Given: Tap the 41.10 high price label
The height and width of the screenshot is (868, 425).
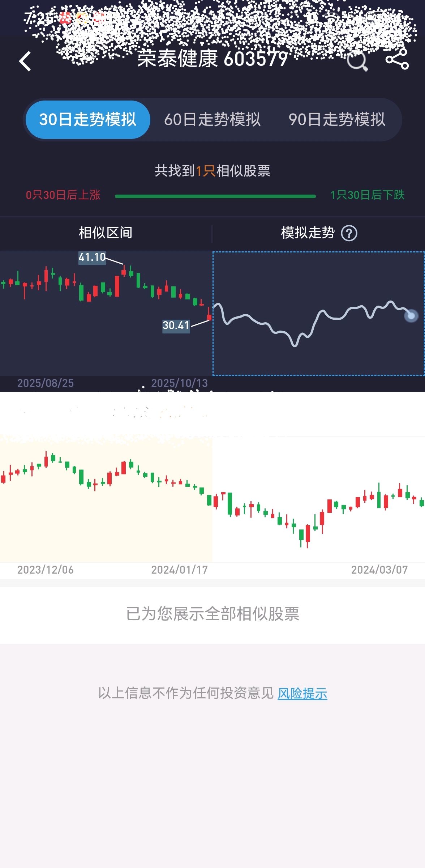Looking at the screenshot, I should click(92, 258).
